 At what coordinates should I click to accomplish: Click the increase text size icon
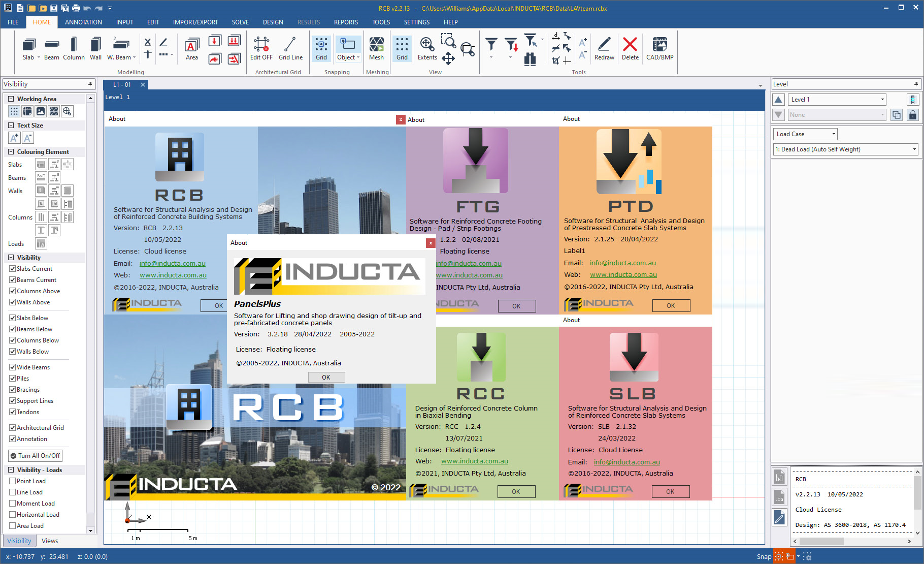point(14,138)
